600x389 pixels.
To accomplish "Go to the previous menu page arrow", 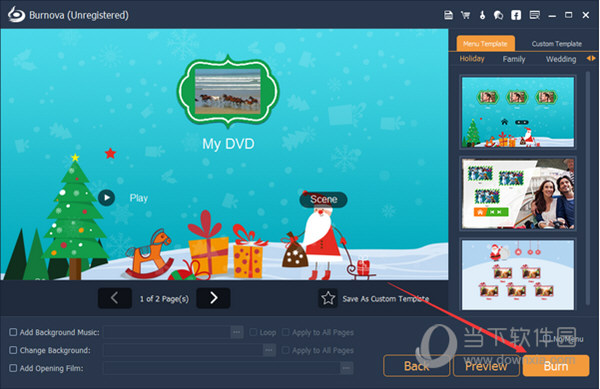I will [115, 298].
